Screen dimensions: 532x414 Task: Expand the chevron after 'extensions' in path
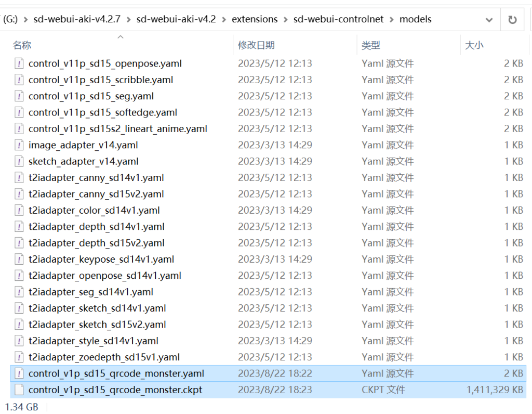[x=285, y=20]
